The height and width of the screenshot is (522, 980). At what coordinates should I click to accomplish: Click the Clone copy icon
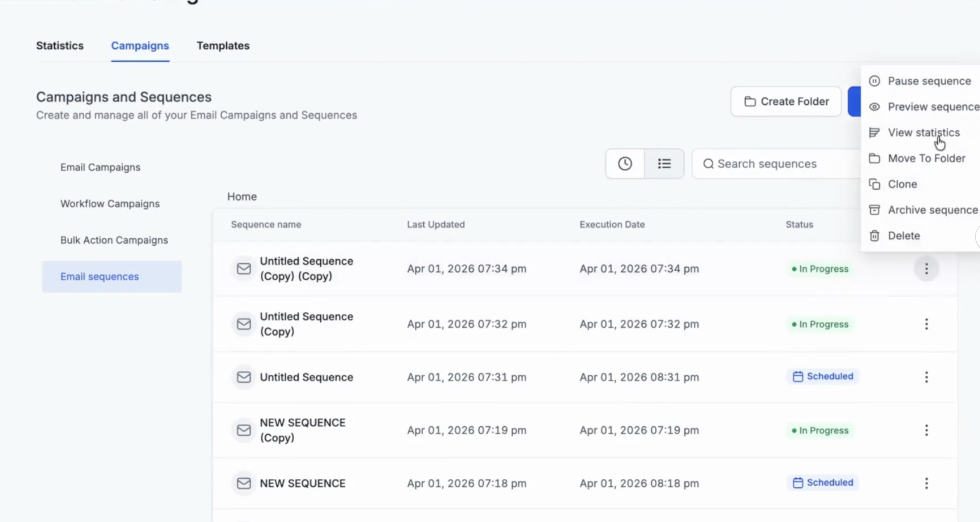(874, 184)
